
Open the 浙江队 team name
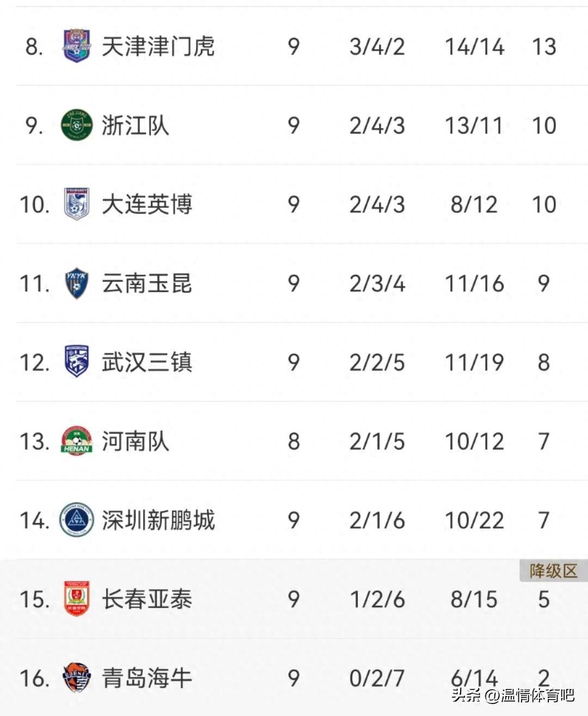tap(135, 125)
